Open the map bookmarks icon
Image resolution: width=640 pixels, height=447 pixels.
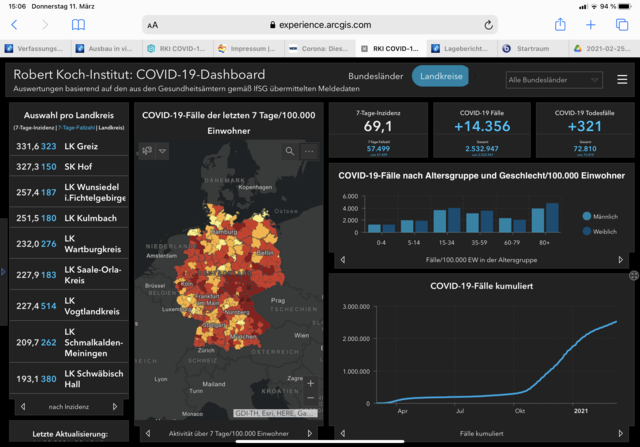[146, 151]
